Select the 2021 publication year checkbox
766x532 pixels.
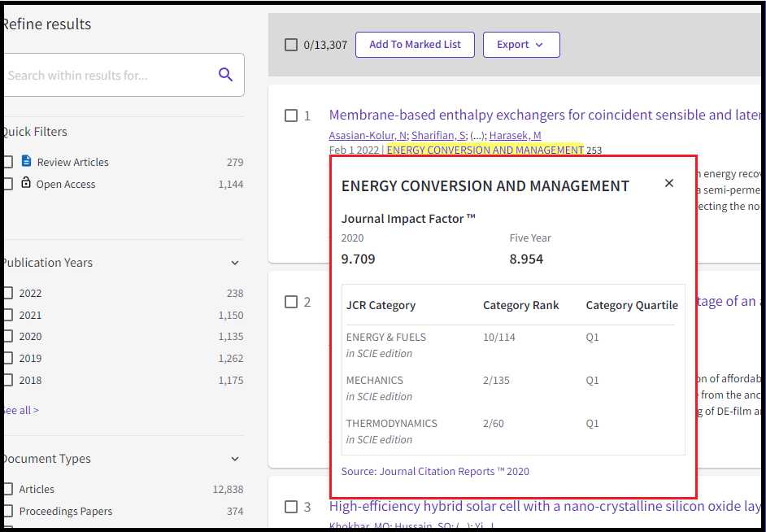click(x=8, y=315)
